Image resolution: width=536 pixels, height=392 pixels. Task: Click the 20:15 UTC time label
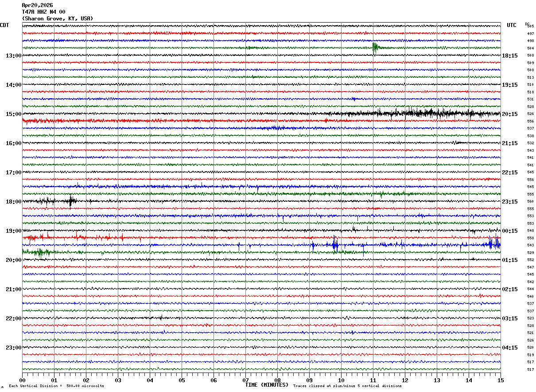point(510,114)
